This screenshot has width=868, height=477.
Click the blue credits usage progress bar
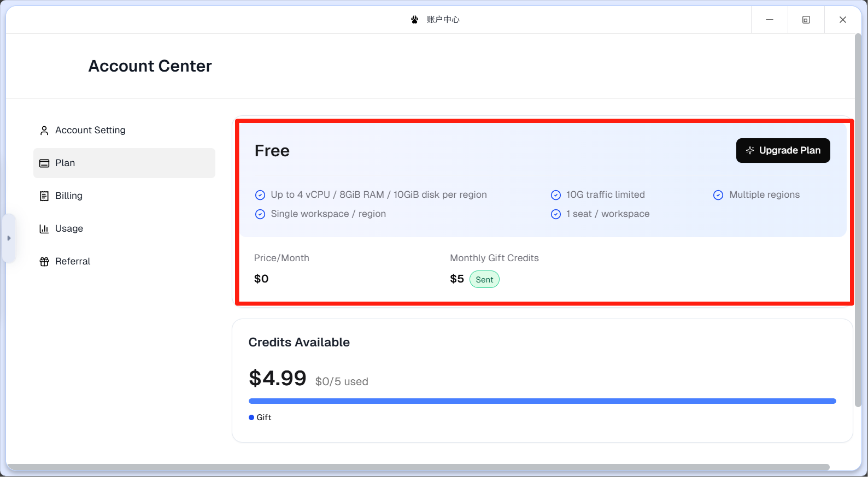[542, 401]
